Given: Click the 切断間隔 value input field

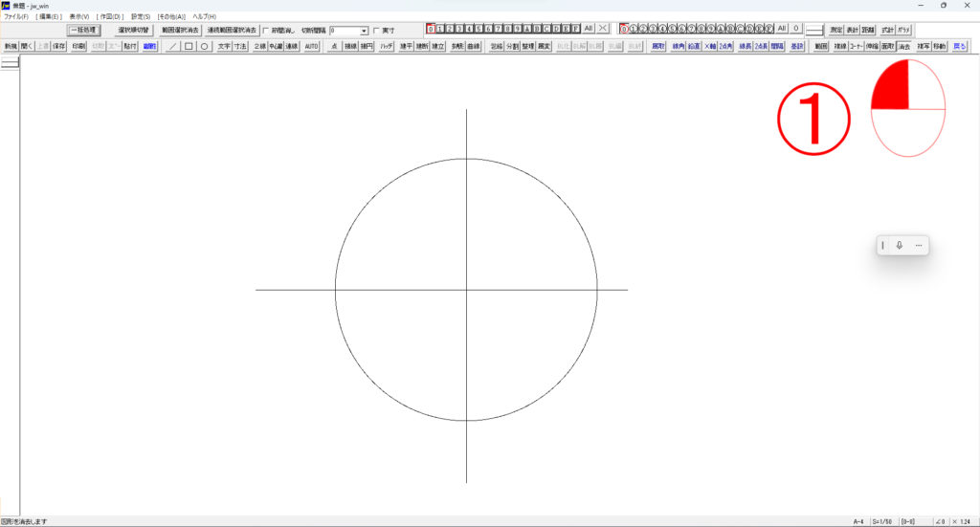Looking at the screenshot, I should point(343,31).
